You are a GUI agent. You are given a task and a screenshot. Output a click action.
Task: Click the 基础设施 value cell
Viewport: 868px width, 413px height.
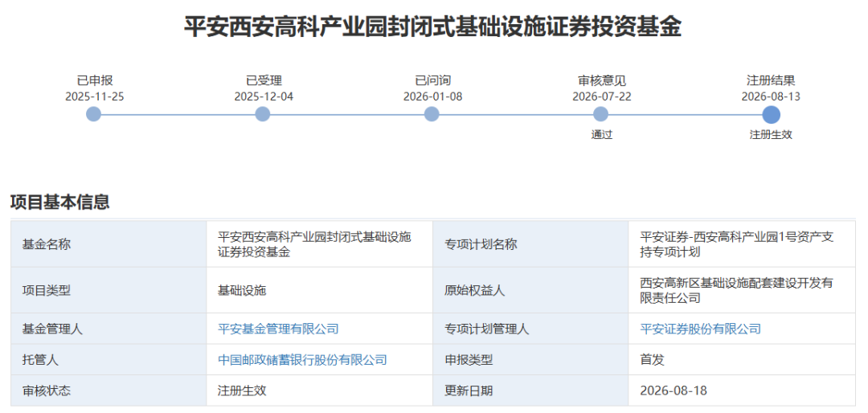319,290
